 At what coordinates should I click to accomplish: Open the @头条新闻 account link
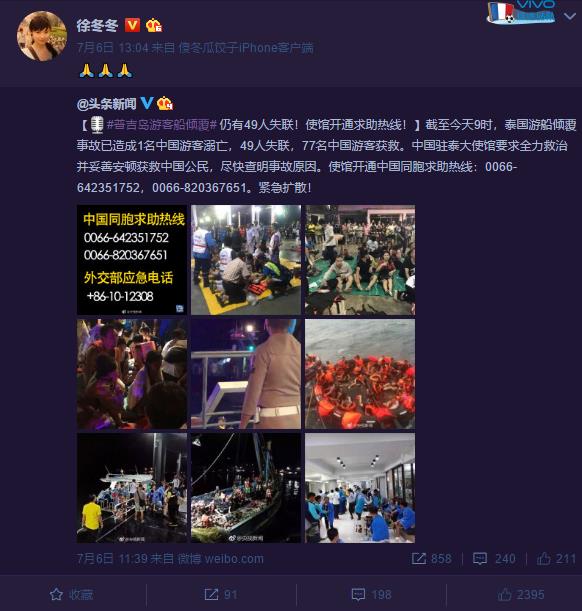(106, 104)
